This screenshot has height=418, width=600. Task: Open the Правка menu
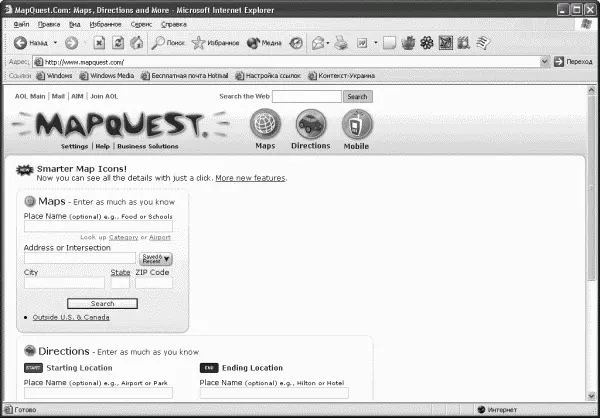click(x=49, y=24)
